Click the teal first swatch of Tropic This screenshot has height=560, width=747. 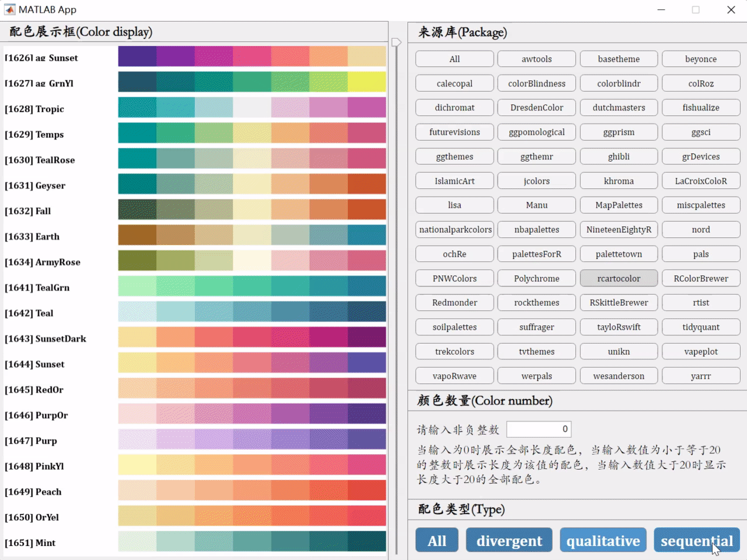[137, 108]
